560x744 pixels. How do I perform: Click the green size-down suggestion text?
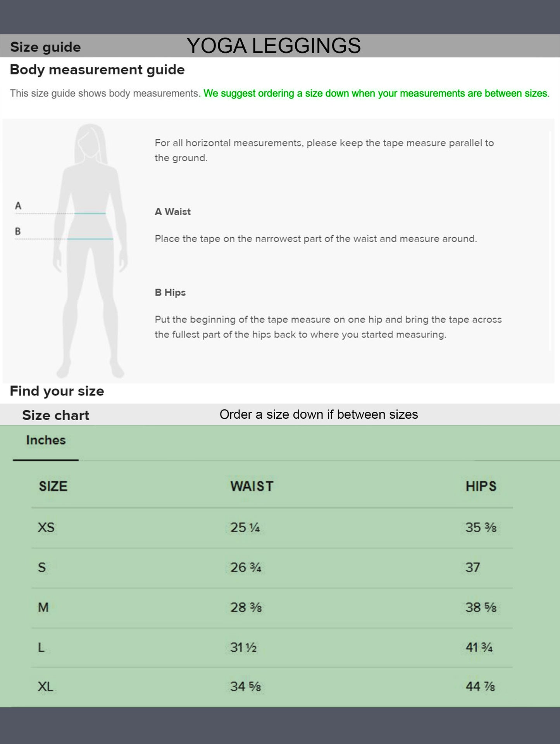376,93
